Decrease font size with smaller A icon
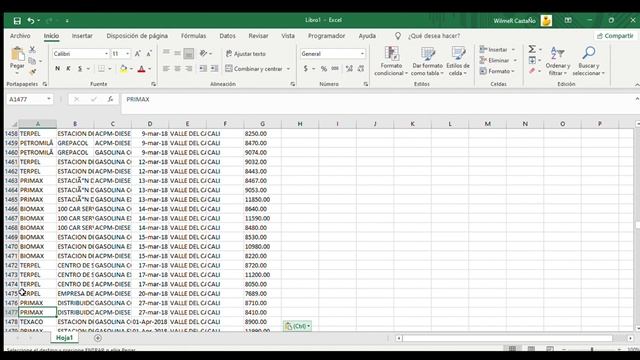This screenshot has width=640, height=360. 149,54
